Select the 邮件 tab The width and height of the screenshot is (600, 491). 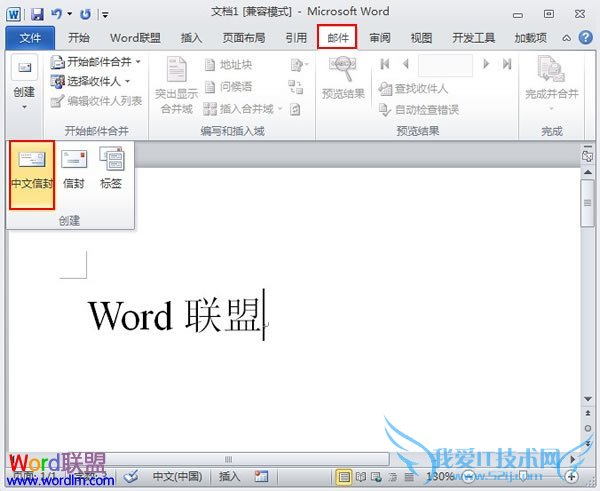tap(337, 37)
